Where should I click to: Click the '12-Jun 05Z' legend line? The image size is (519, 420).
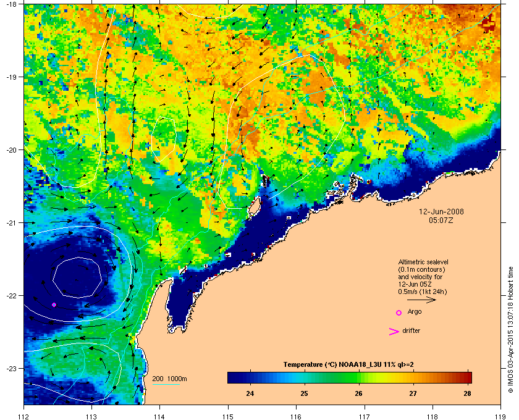(415, 284)
